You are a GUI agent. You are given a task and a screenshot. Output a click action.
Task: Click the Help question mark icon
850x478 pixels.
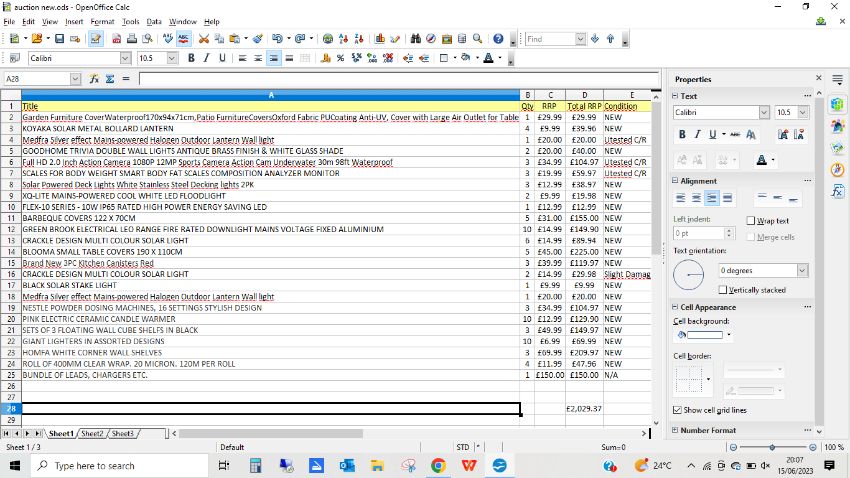click(x=498, y=39)
